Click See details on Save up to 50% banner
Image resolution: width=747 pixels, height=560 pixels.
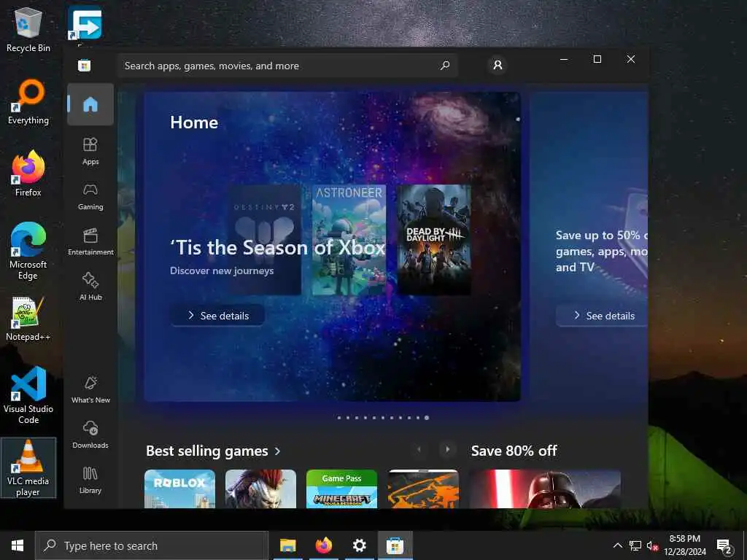[602, 315]
